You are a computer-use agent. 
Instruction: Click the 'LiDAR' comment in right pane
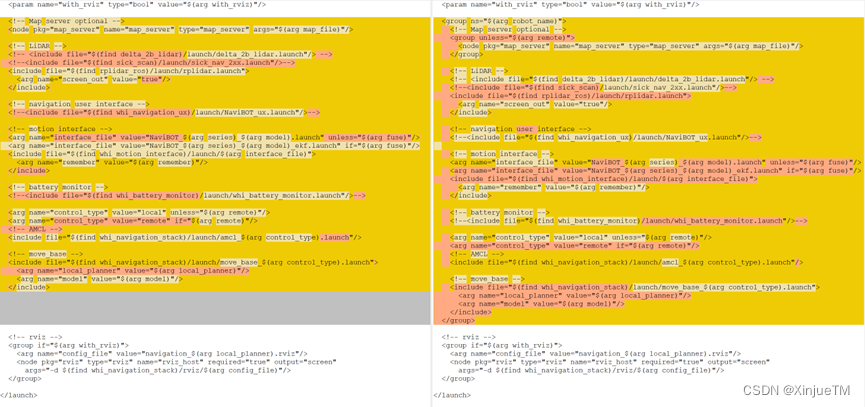(x=479, y=71)
